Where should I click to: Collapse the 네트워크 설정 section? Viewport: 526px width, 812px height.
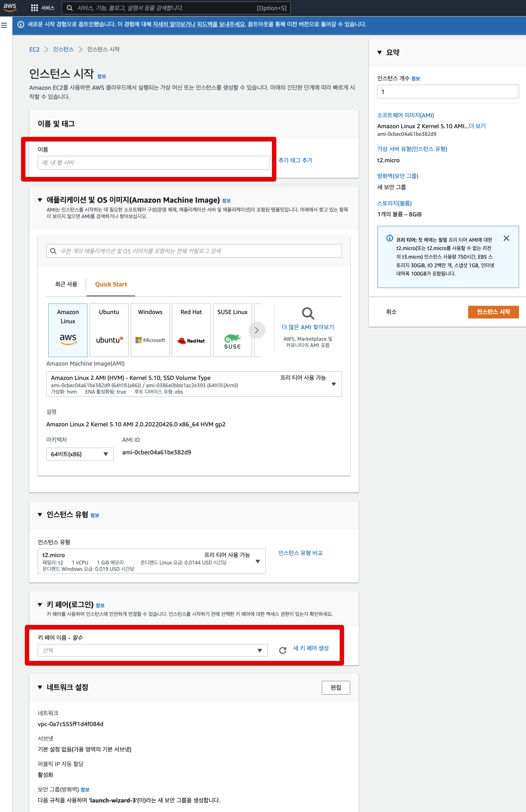point(40,687)
